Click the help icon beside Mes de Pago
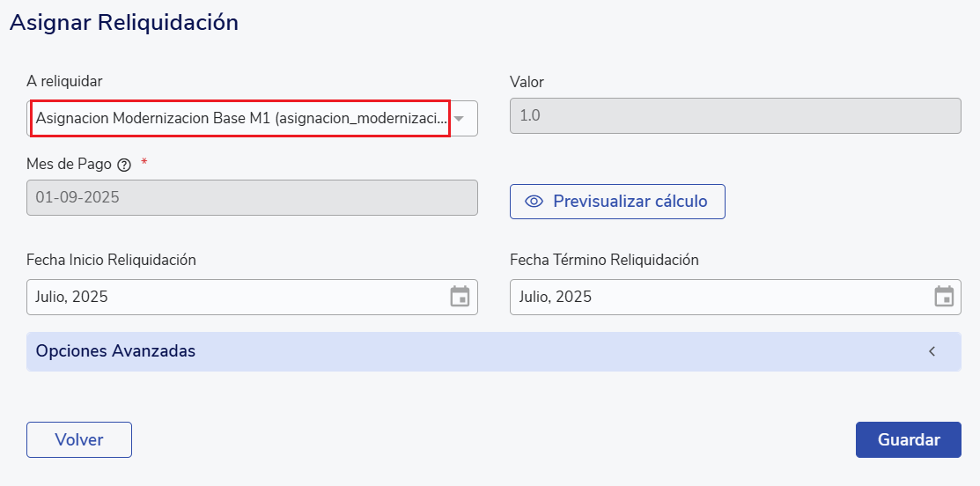 pyautogui.click(x=124, y=164)
